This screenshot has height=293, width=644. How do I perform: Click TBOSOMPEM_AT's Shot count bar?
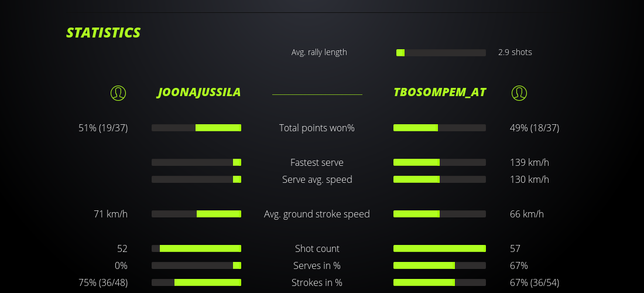pos(440,248)
